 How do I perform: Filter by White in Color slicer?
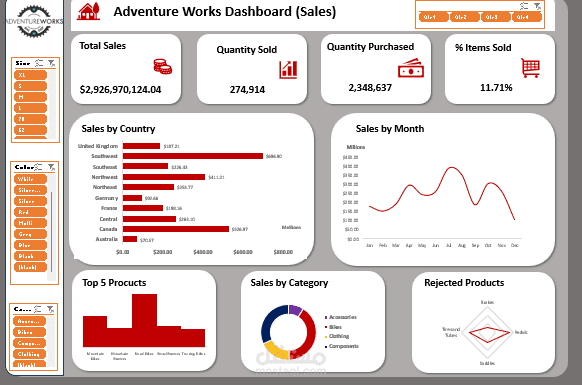click(x=30, y=179)
